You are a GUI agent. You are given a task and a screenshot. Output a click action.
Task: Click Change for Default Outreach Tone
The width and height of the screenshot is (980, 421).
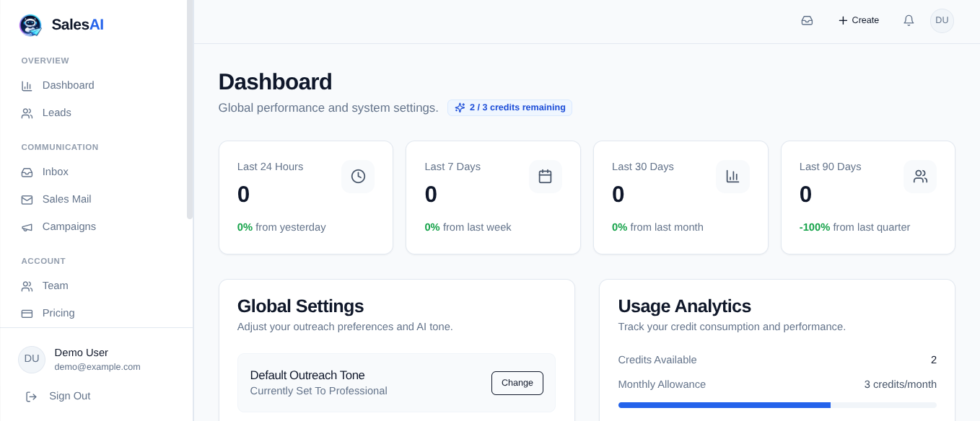[517, 383]
